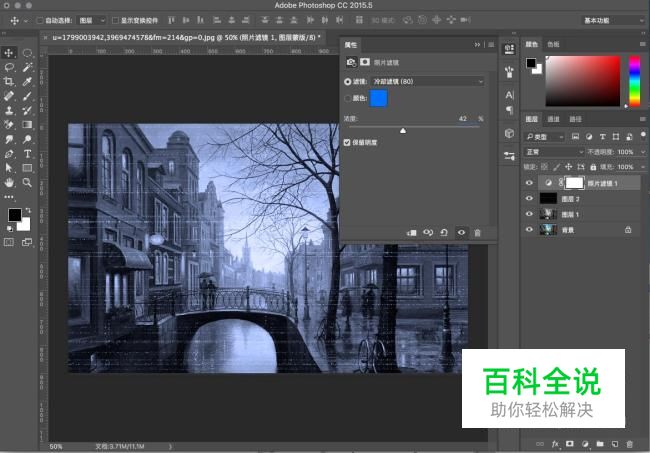Select the Eyedropper tool

pyautogui.click(x=27, y=82)
